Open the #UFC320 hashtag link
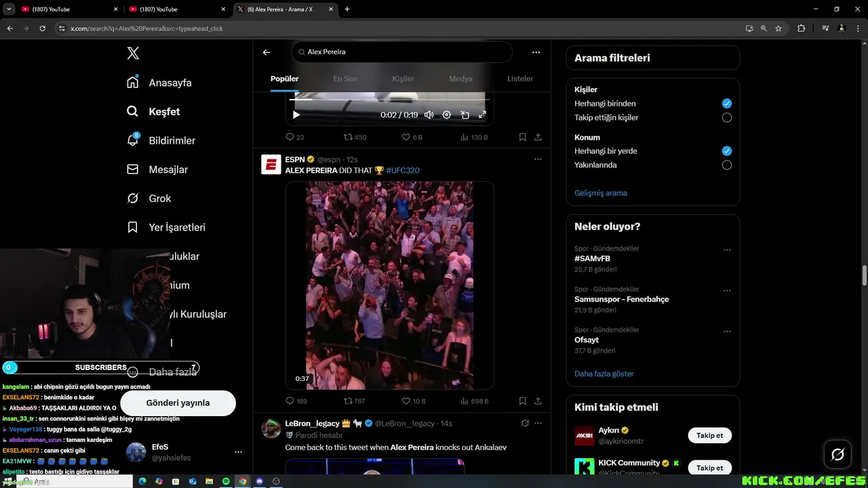868x488 pixels. click(403, 170)
